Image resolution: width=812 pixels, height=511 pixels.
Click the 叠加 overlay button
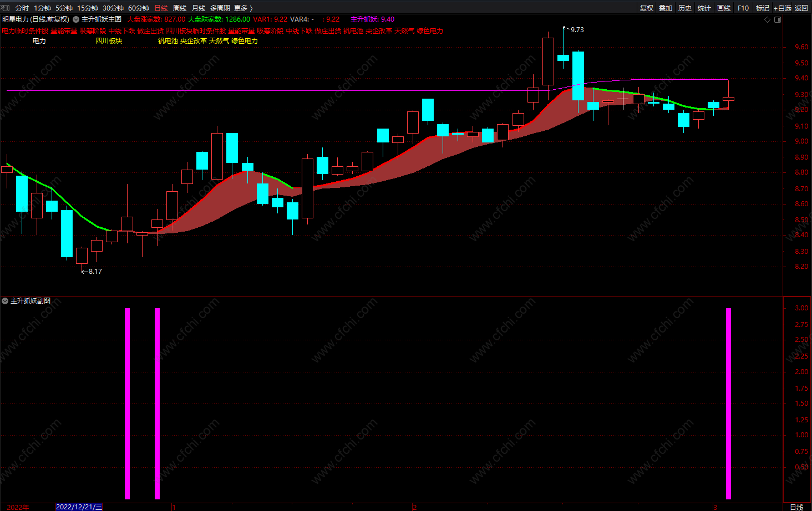666,8
